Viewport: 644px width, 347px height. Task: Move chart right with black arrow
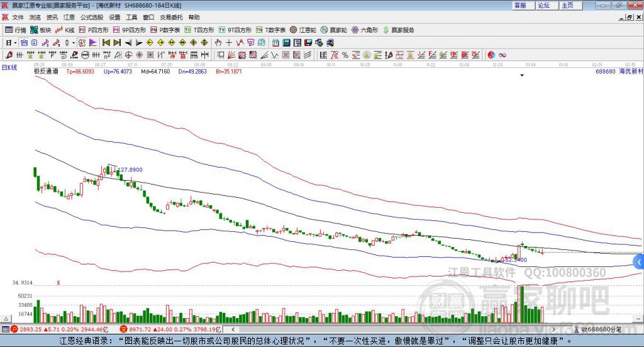pyautogui.click(x=139, y=43)
